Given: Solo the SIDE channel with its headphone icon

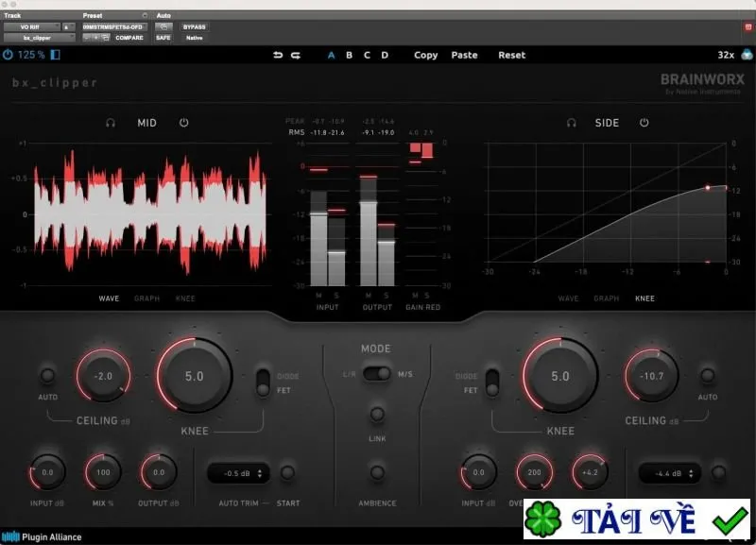Looking at the screenshot, I should tap(572, 123).
